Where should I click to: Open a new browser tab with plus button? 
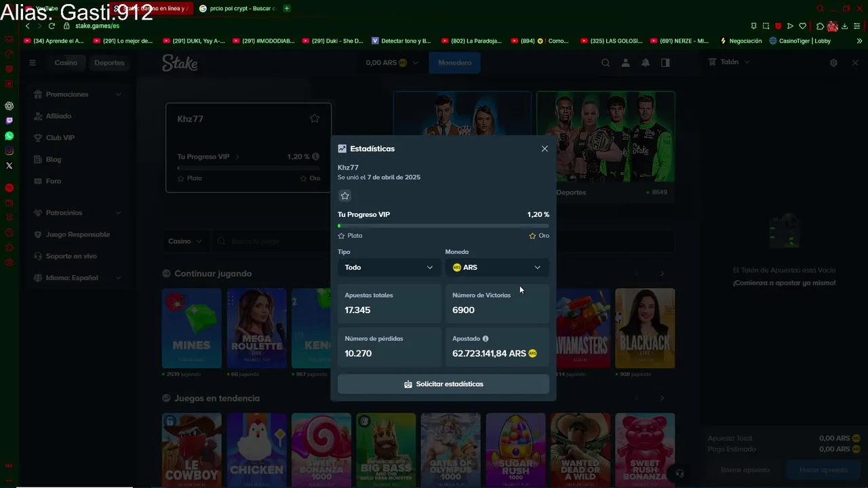(x=287, y=8)
